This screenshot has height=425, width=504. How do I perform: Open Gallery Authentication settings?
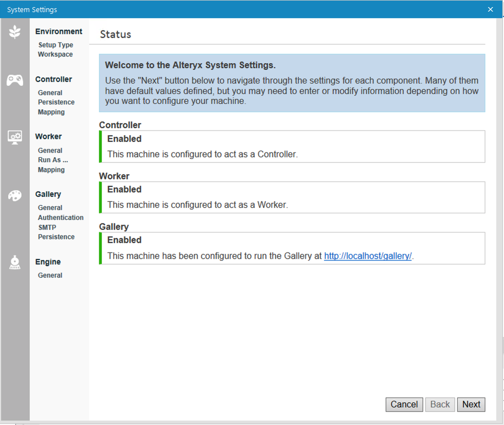tap(61, 217)
